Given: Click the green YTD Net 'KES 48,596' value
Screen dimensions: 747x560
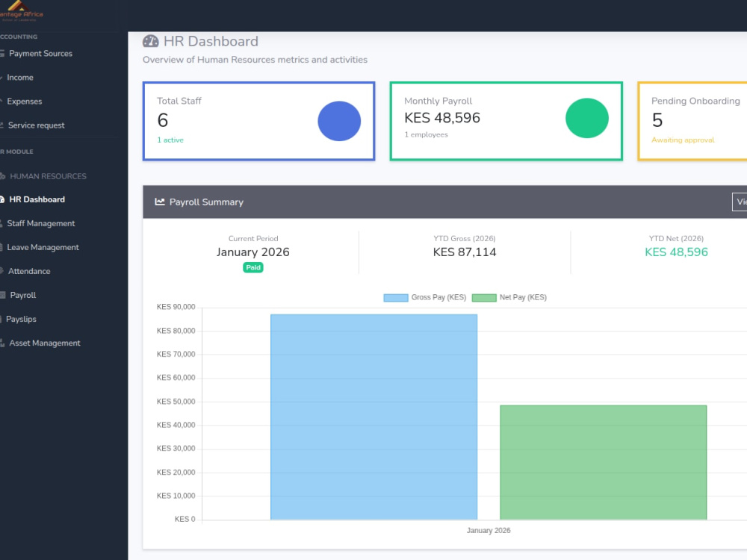Looking at the screenshot, I should pos(676,252).
